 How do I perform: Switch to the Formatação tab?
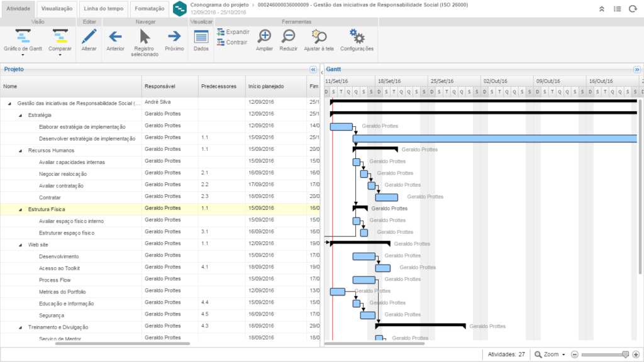click(151, 9)
